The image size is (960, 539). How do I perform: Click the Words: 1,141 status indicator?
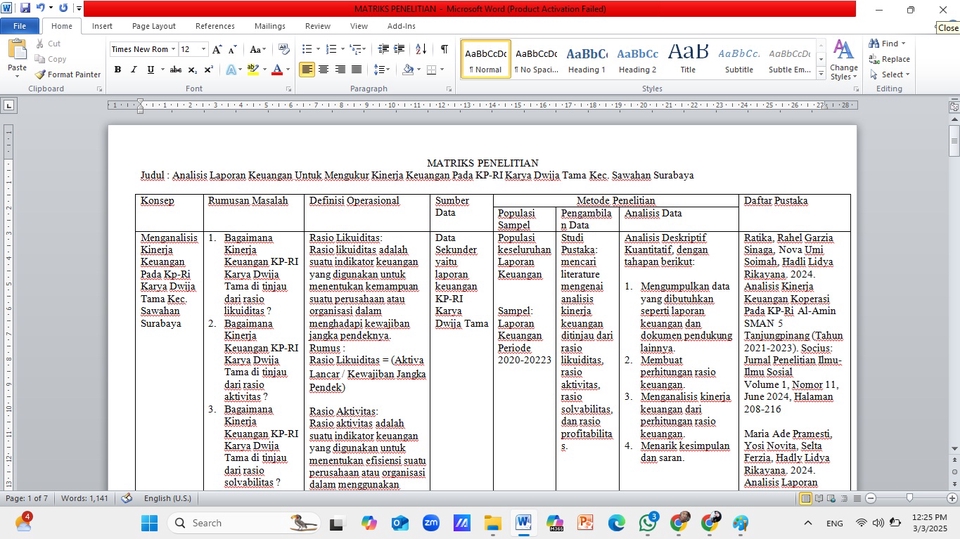(x=84, y=498)
